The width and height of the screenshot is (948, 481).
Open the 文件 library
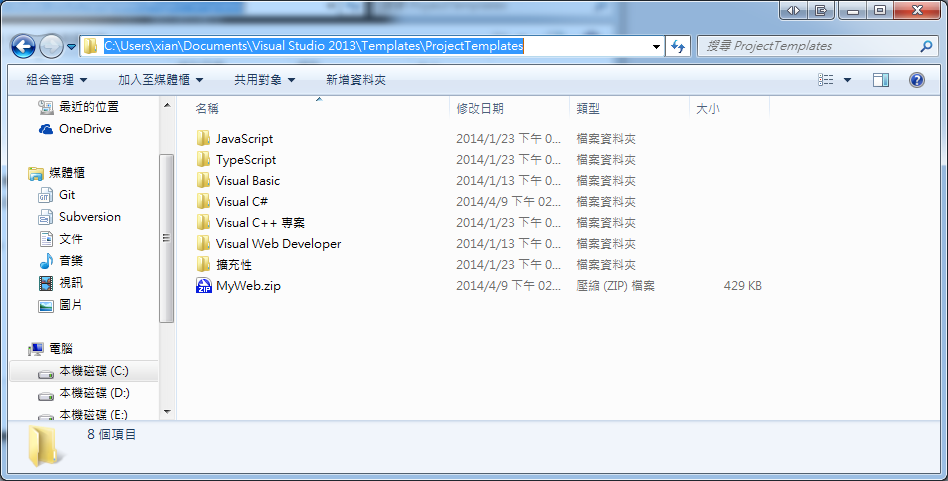(x=71, y=239)
